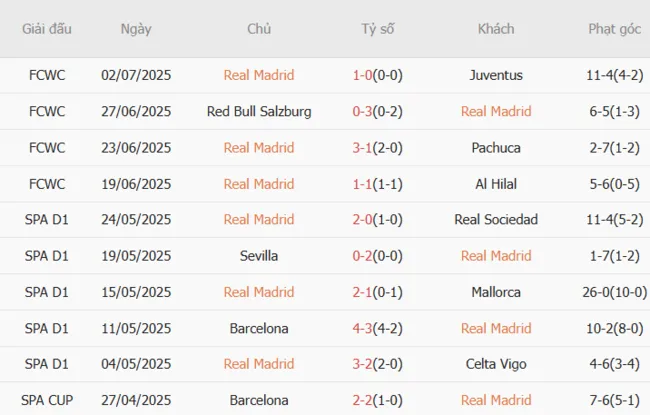The width and height of the screenshot is (650, 415).
Task: Click the 0-3 Red Bull Salzburg score
Action: [x=365, y=111]
